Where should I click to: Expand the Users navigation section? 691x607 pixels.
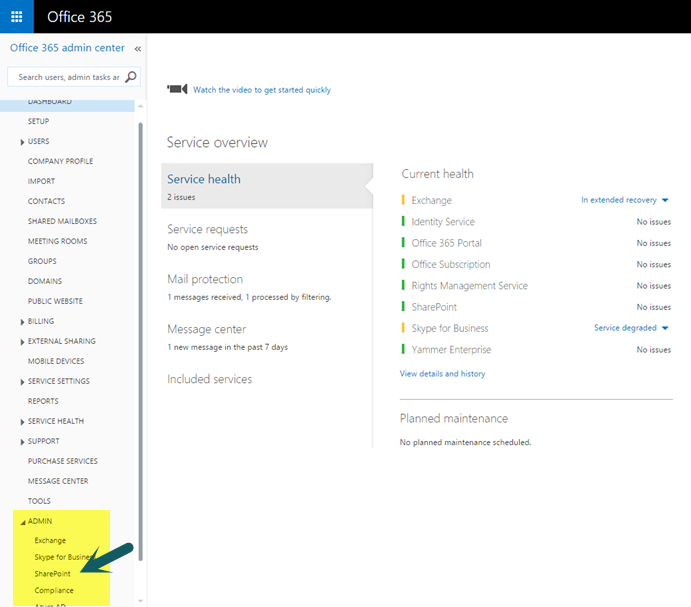22,142
